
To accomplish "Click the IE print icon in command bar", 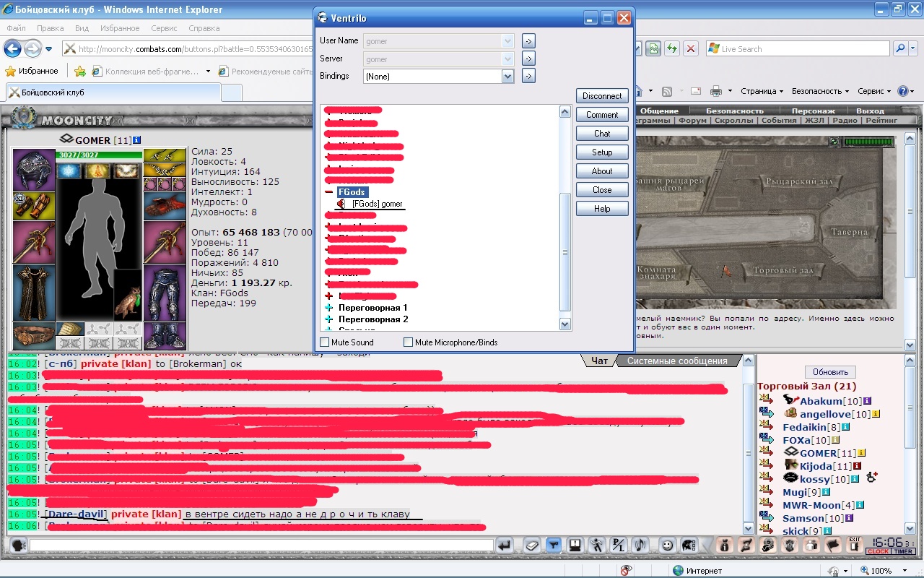I will [715, 91].
